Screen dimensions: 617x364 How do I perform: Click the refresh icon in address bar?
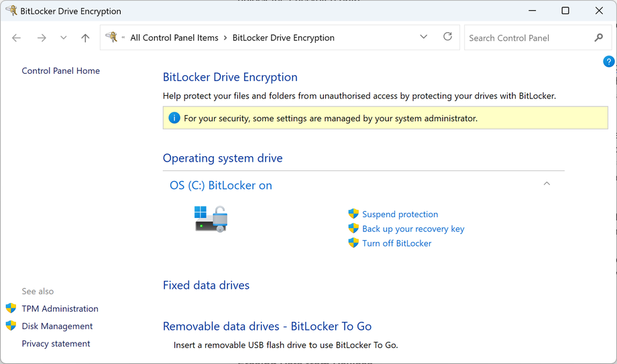point(447,37)
